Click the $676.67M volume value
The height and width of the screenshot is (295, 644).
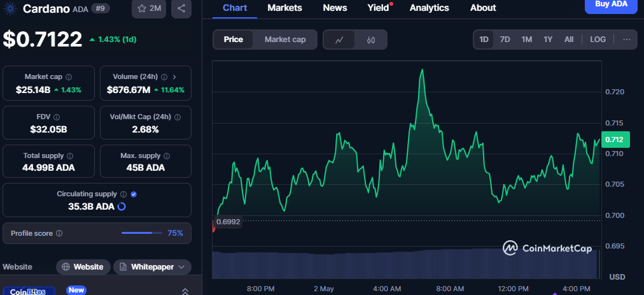pyautogui.click(x=129, y=90)
